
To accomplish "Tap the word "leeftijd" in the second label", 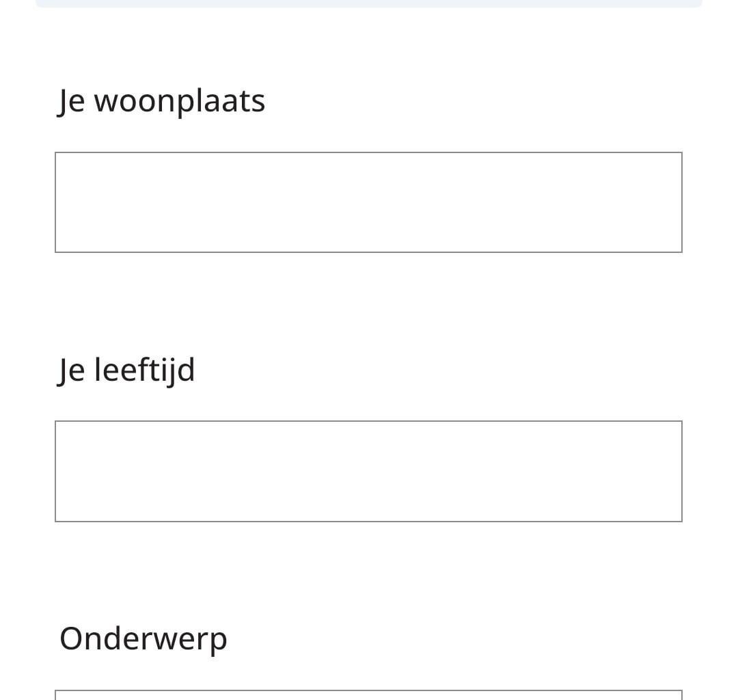I will point(144,370).
